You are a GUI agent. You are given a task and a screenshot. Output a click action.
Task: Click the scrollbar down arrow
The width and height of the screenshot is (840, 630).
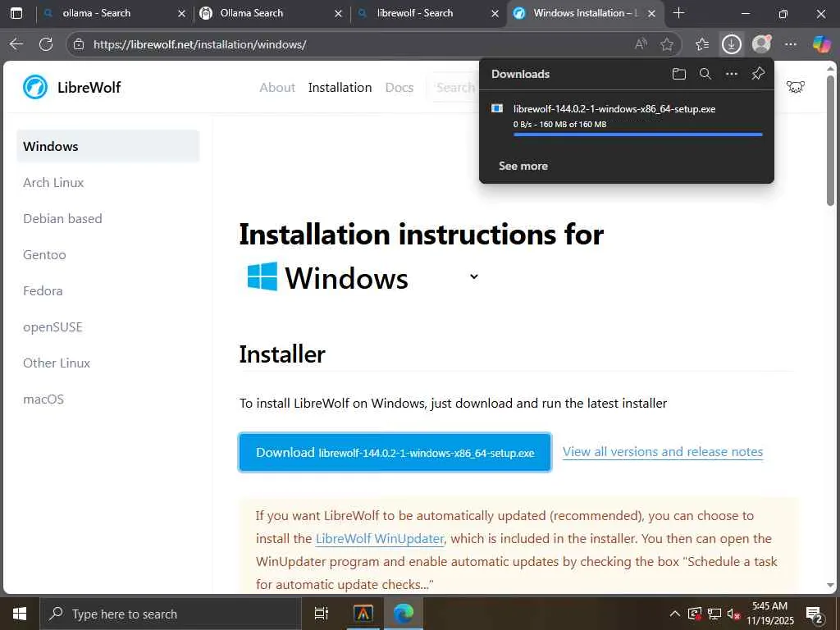[x=830, y=586]
